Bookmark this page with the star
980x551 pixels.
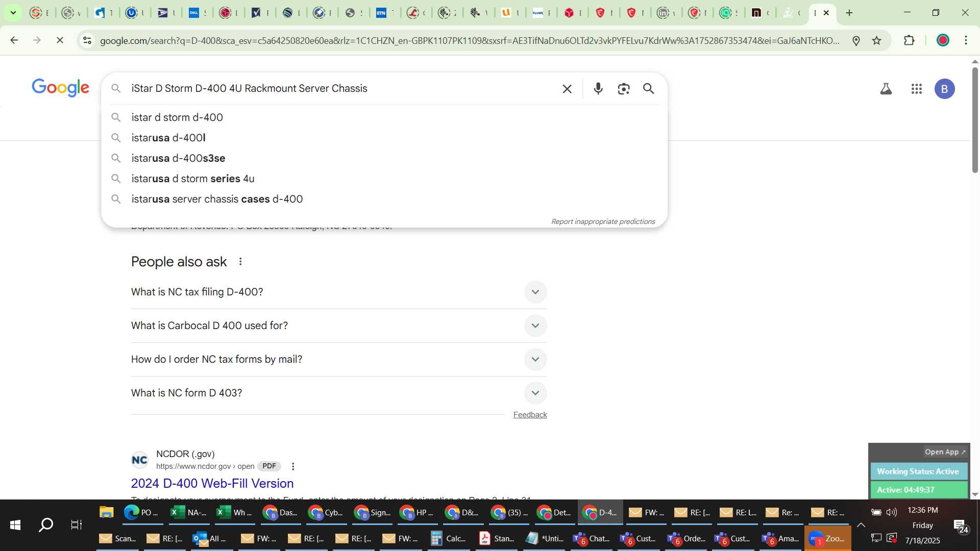click(877, 40)
